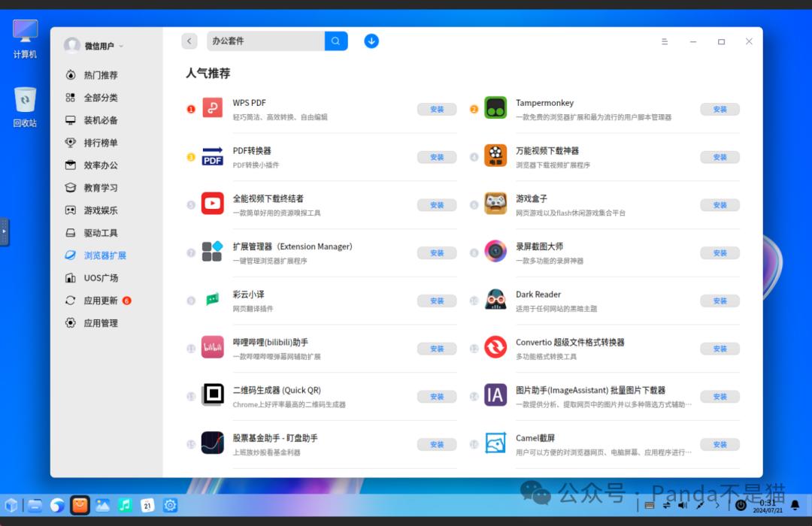Click the blue download manager icon
Image resolution: width=812 pixels, height=526 pixels.
click(x=371, y=41)
